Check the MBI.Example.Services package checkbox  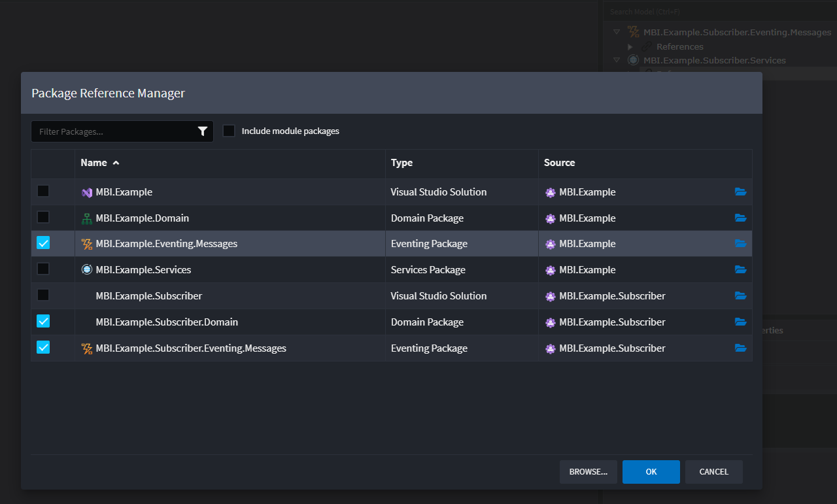point(43,269)
